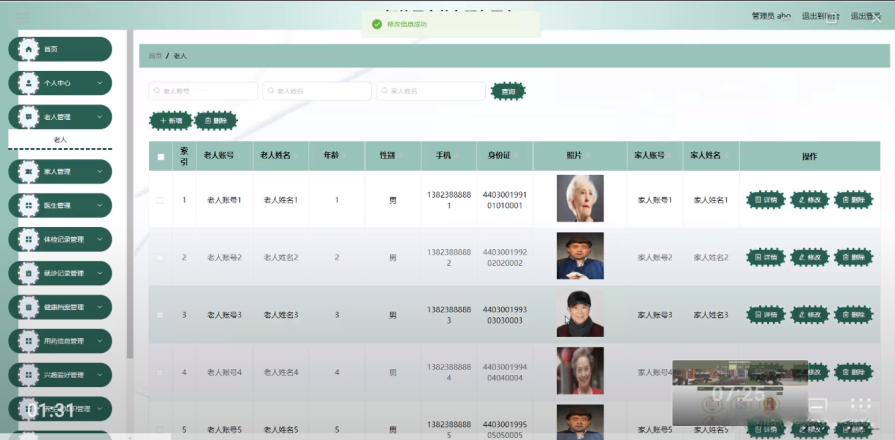This screenshot has width=895, height=440.
Task: Focus the 老人姓名 search input
Action: 317,91
